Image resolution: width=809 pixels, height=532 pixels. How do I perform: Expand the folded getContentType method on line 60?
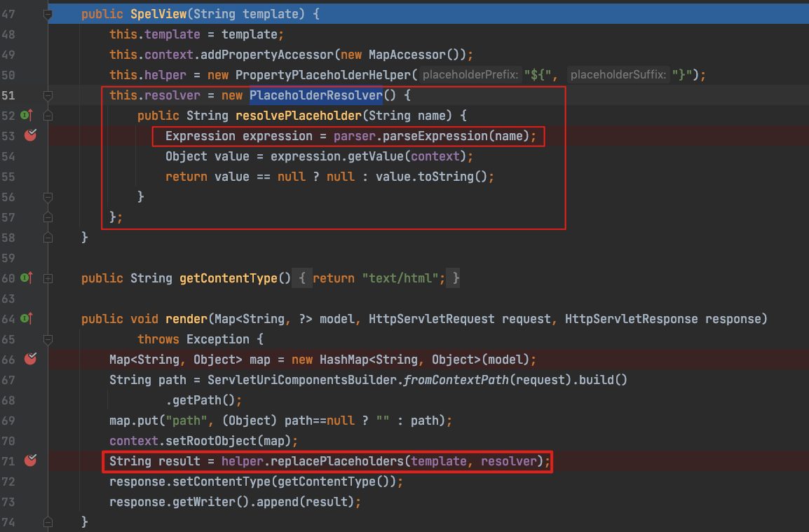(48, 279)
